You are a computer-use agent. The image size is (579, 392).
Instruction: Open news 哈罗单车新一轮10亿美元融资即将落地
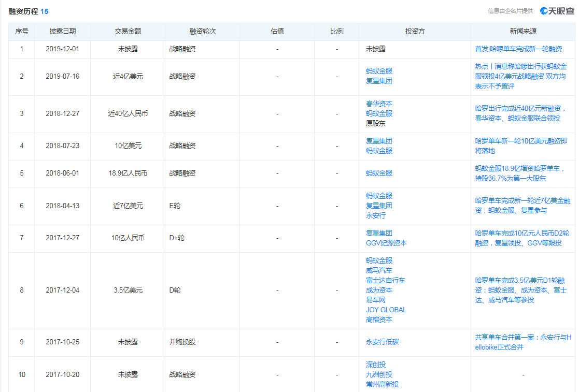click(520, 146)
